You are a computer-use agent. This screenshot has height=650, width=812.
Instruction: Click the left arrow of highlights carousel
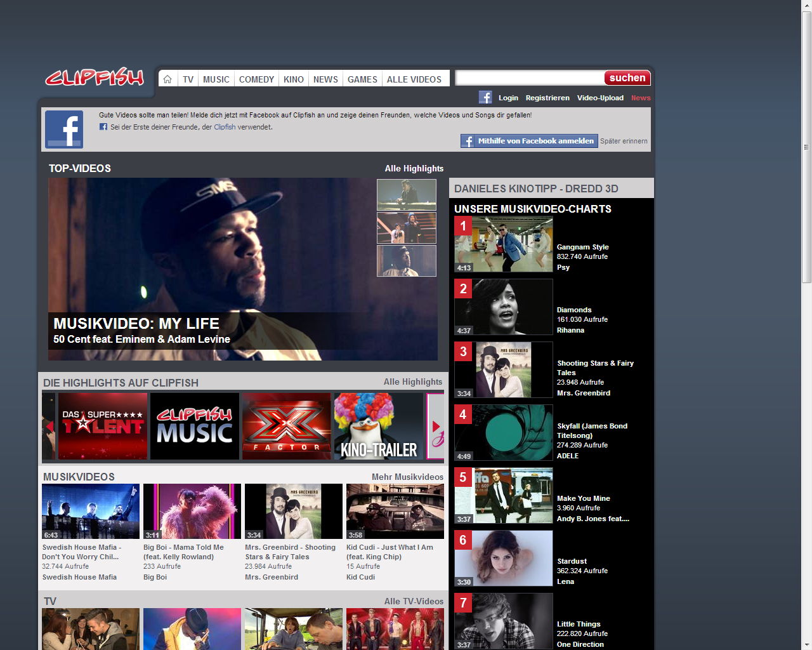[x=49, y=426]
